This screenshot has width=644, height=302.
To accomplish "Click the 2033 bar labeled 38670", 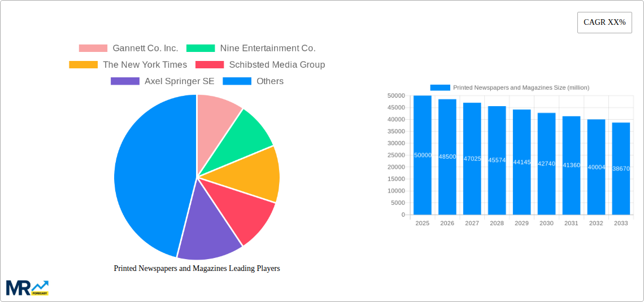I will coord(621,169).
